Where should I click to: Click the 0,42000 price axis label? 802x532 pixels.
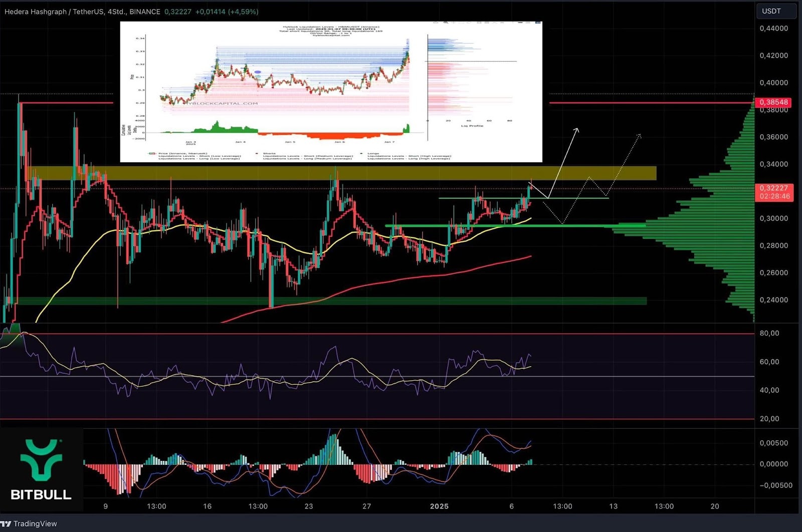(774, 56)
